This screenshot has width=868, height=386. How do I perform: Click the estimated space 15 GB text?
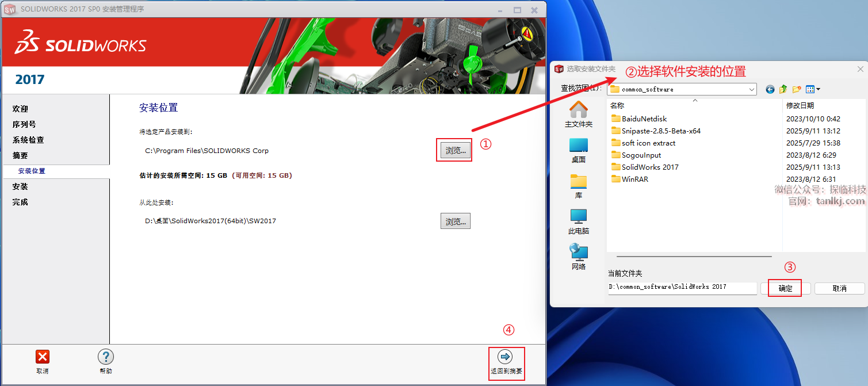(x=183, y=175)
